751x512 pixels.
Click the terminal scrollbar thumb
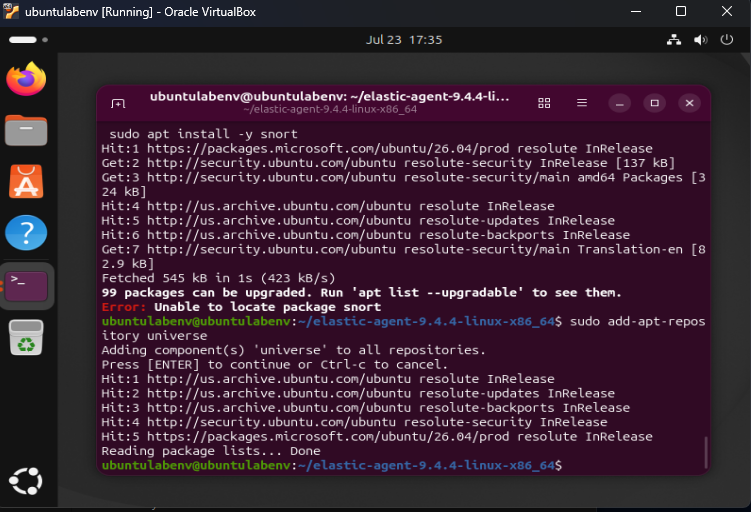pyautogui.click(x=705, y=453)
